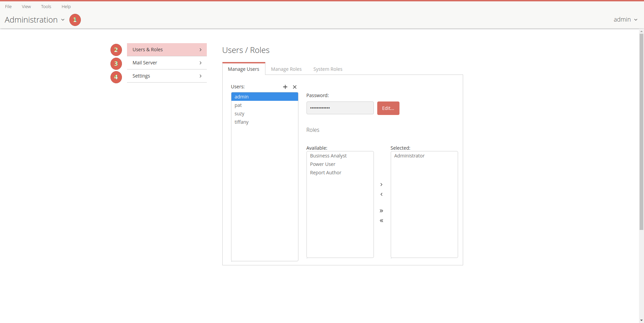Open the Mail Server section
The width and height of the screenshot is (644, 323).
pyautogui.click(x=167, y=63)
